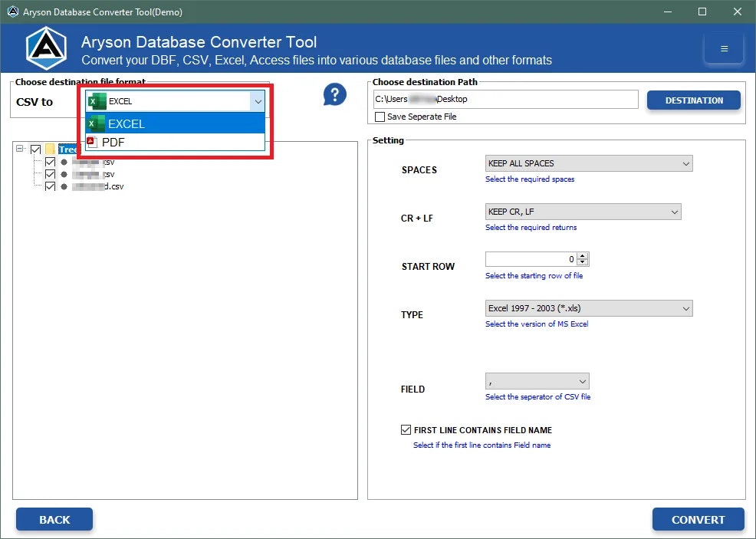The height and width of the screenshot is (539, 756).
Task: Select PDF from the format dropdown list
Action: click(175, 142)
